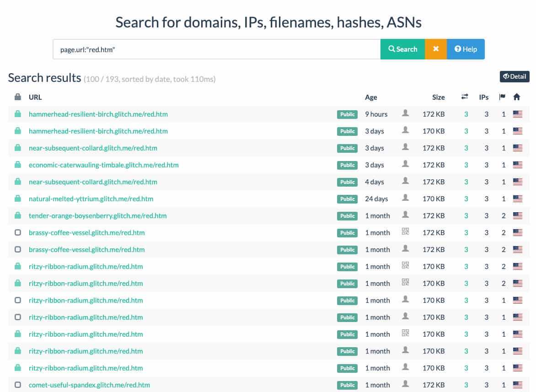Viewport: 536px width, 392px height.
Task: Click the user silhouette icon on the 9-hours result
Action: 405,113
